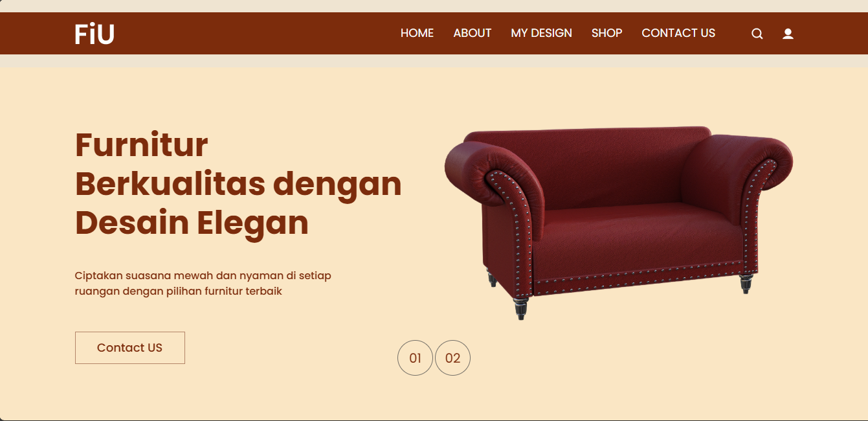
Task: Click the user account profile icon
Action: tap(788, 34)
